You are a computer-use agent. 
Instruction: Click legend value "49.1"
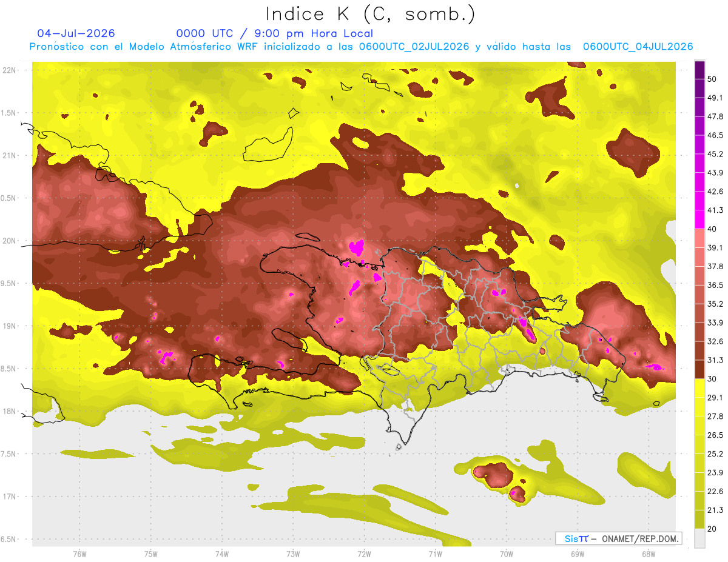pyautogui.click(x=715, y=97)
